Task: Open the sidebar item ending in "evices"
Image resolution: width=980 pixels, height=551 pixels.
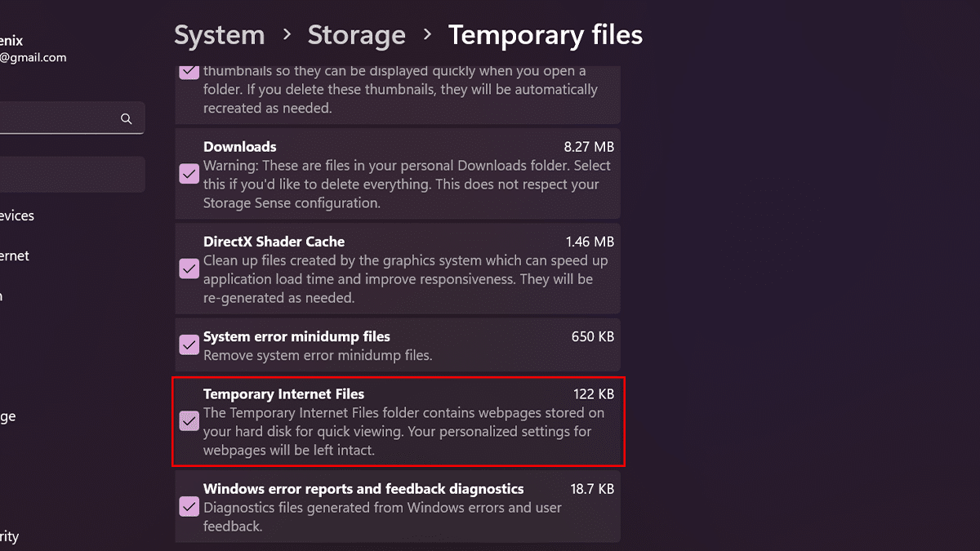Action: pyautogui.click(x=16, y=216)
